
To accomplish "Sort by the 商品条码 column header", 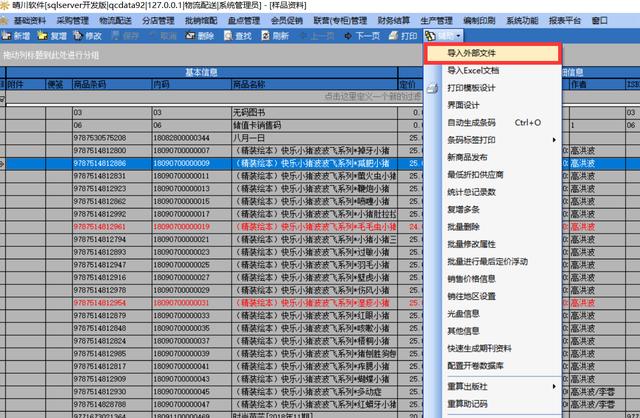I will (x=112, y=84).
